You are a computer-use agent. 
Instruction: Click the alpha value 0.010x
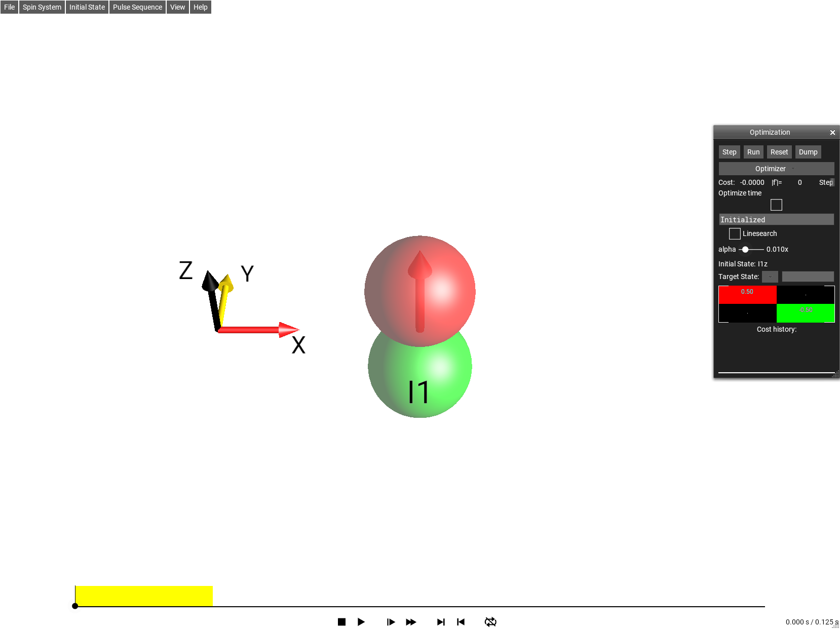click(777, 249)
